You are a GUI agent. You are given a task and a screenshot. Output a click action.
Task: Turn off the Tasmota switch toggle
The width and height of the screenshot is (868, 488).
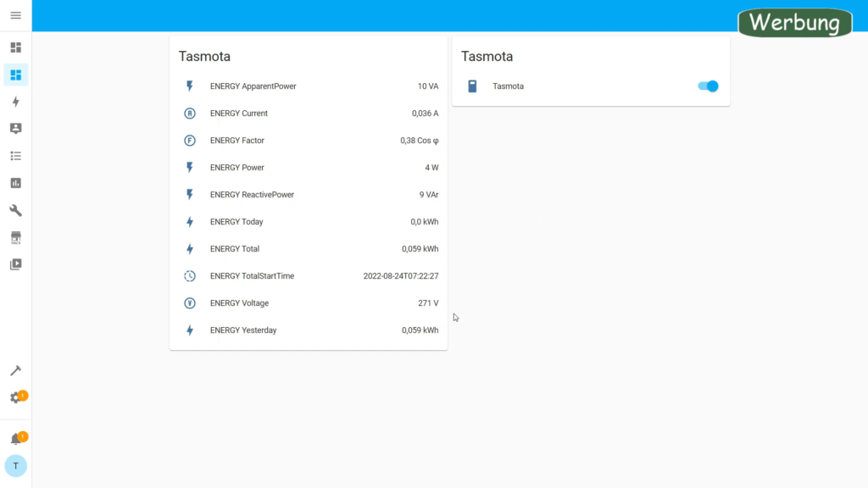708,86
